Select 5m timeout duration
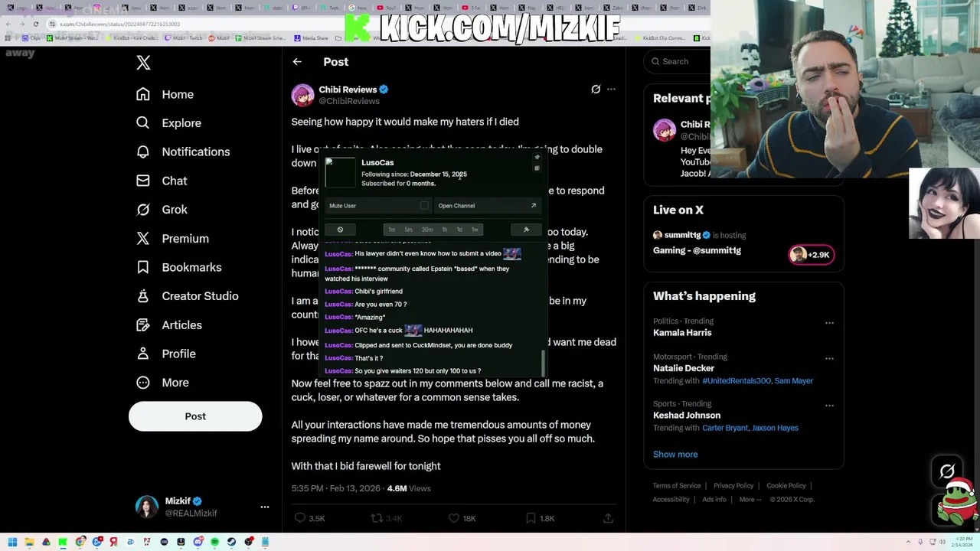980x551 pixels. 408,230
